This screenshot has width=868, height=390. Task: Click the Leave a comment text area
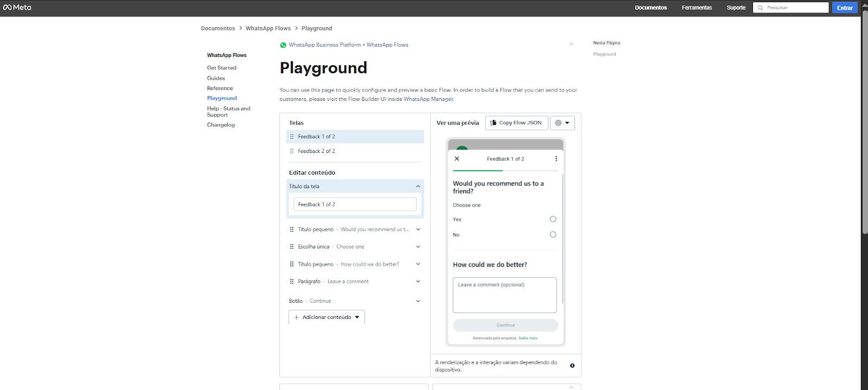505,295
